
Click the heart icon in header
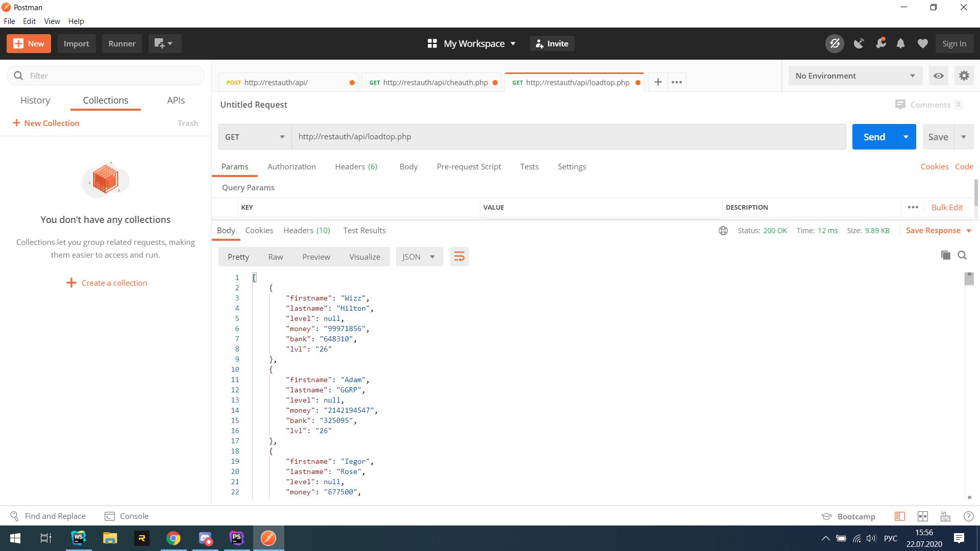922,43
